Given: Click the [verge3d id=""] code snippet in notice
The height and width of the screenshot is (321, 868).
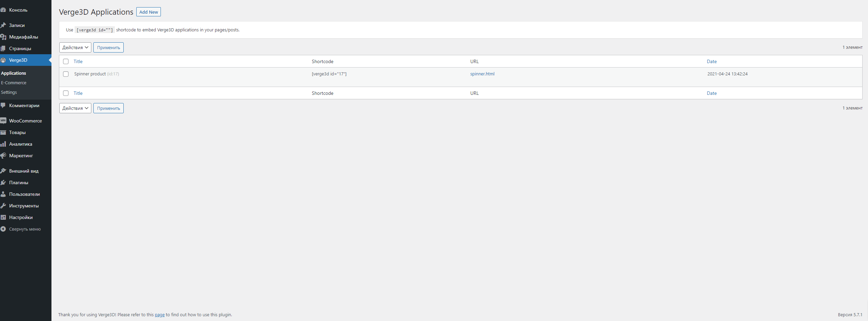Looking at the screenshot, I should (x=95, y=30).
